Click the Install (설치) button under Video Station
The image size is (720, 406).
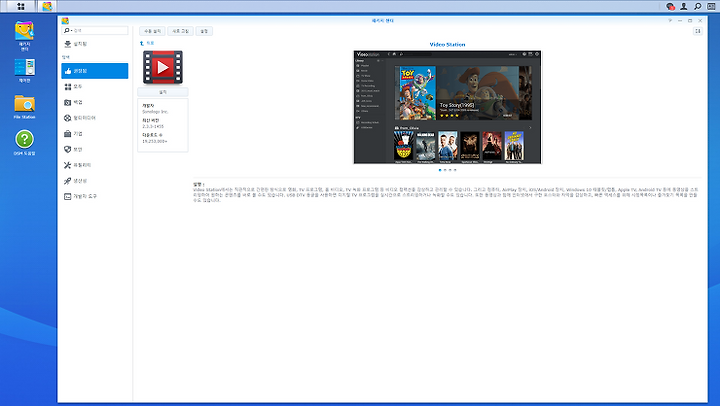(163, 92)
